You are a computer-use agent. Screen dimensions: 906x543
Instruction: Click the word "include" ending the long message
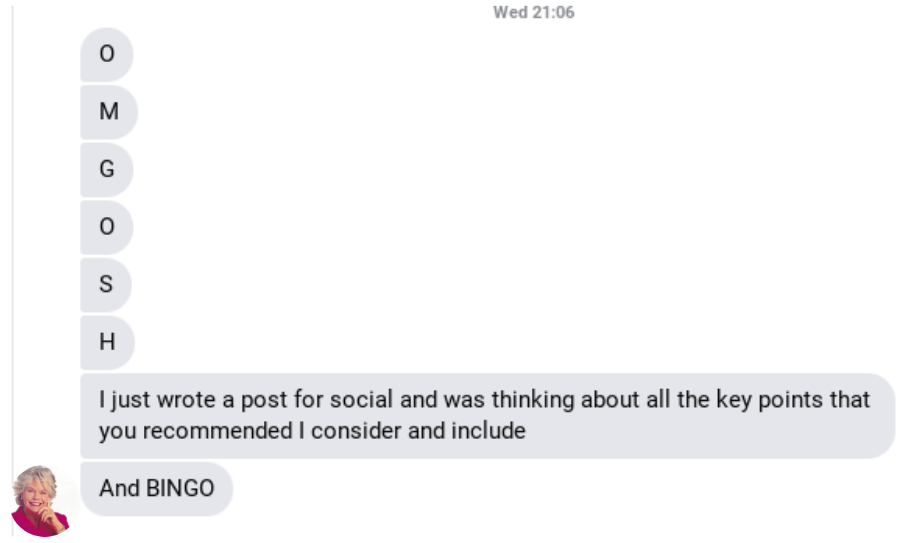click(x=492, y=432)
